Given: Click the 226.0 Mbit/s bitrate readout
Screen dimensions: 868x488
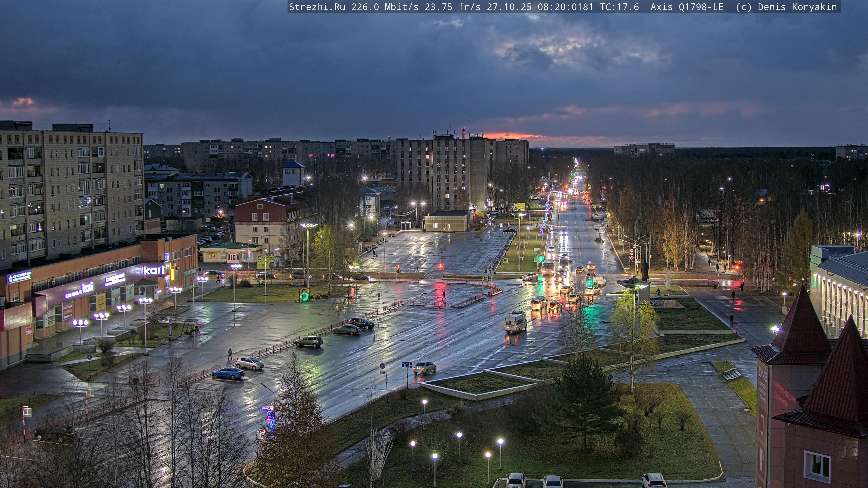Looking at the screenshot, I should [384, 7].
